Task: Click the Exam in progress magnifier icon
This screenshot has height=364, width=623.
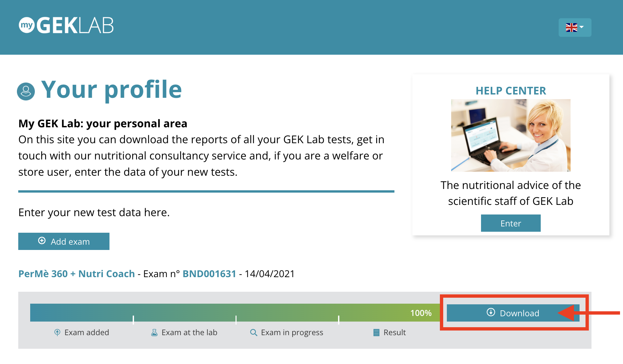Action: [x=253, y=333]
